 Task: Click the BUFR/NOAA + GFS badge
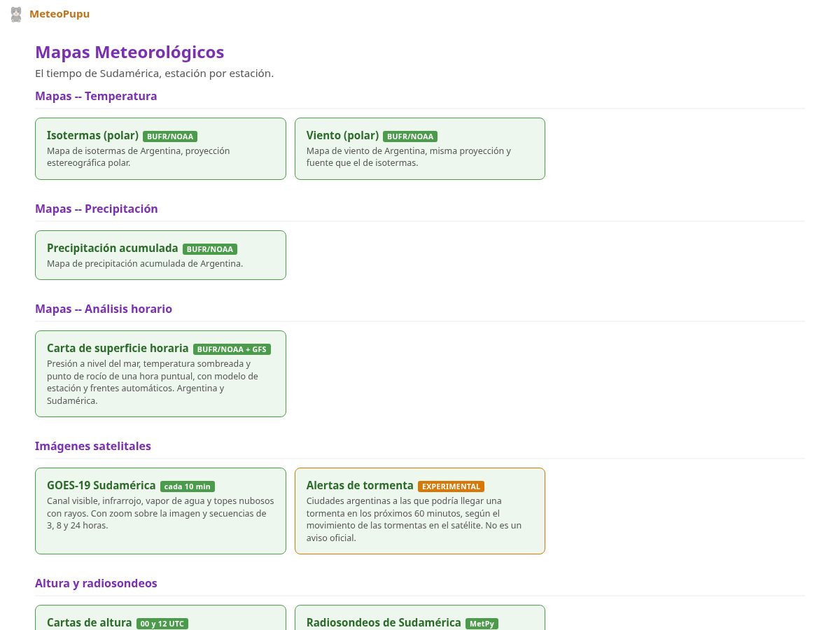232,349
